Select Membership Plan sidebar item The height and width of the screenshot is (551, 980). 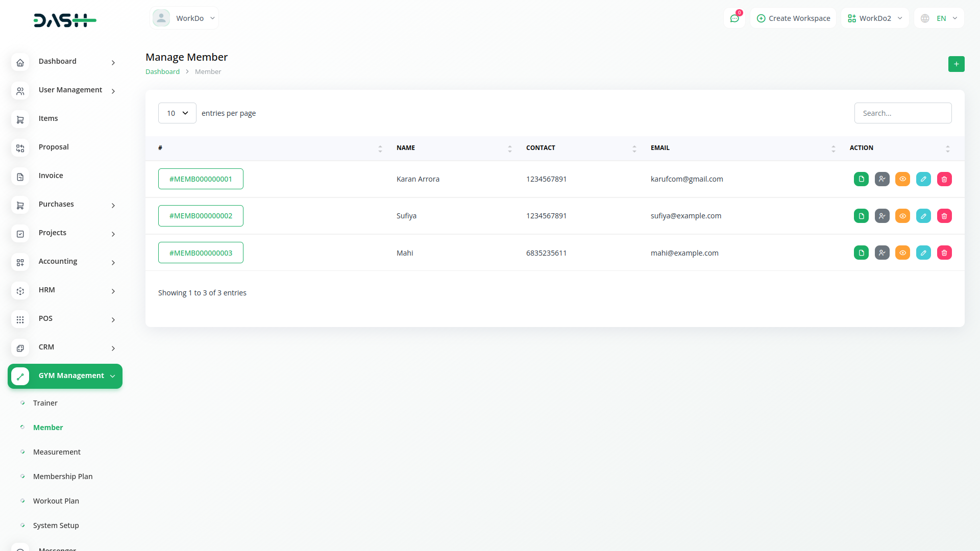(63, 477)
